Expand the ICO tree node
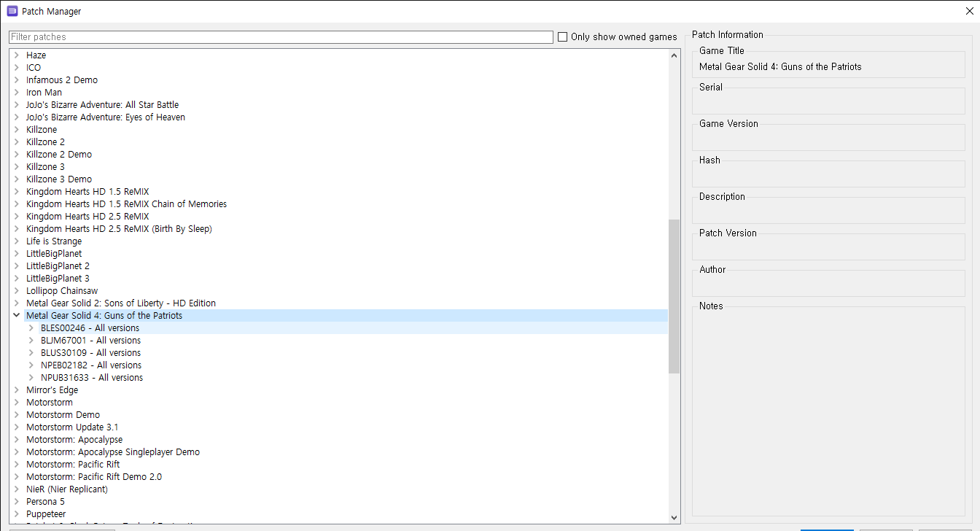Viewport: 980px width, 531px height. point(16,68)
